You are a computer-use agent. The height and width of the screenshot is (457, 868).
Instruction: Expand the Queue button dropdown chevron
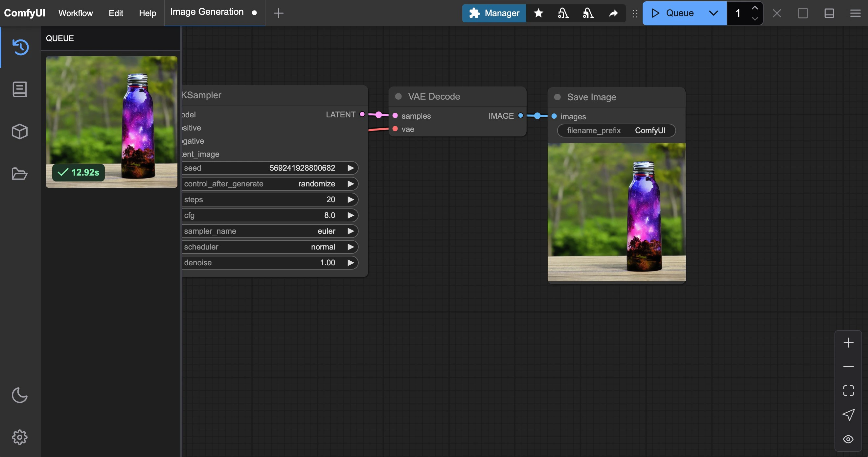point(713,13)
